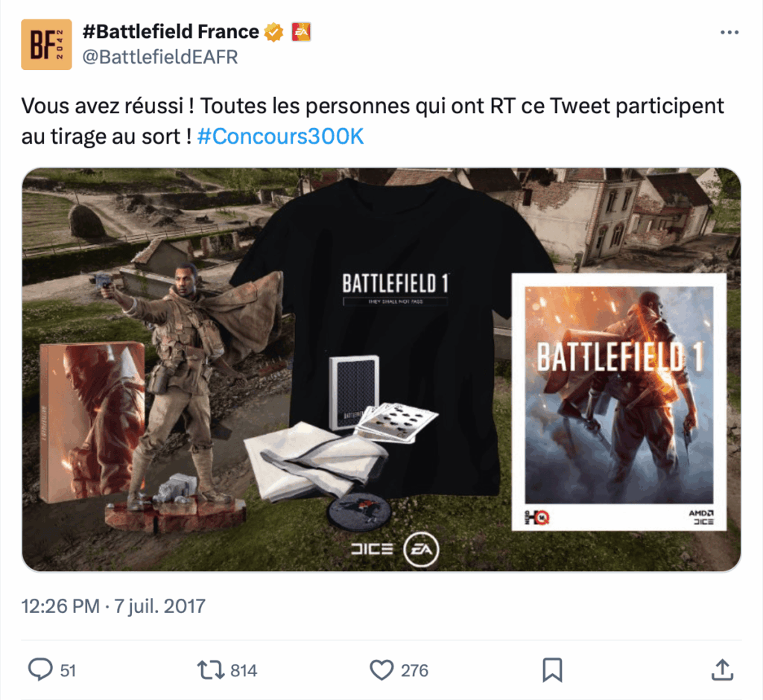Viewport: 763px width, 700px height.
Task: Bookmark this tweet
Action: click(x=552, y=669)
